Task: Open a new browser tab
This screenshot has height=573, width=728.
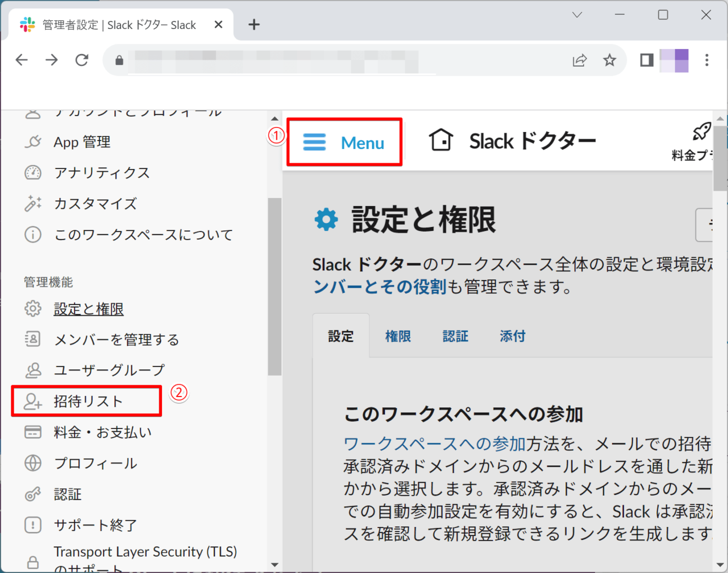Action: pyautogui.click(x=254, y=24)
